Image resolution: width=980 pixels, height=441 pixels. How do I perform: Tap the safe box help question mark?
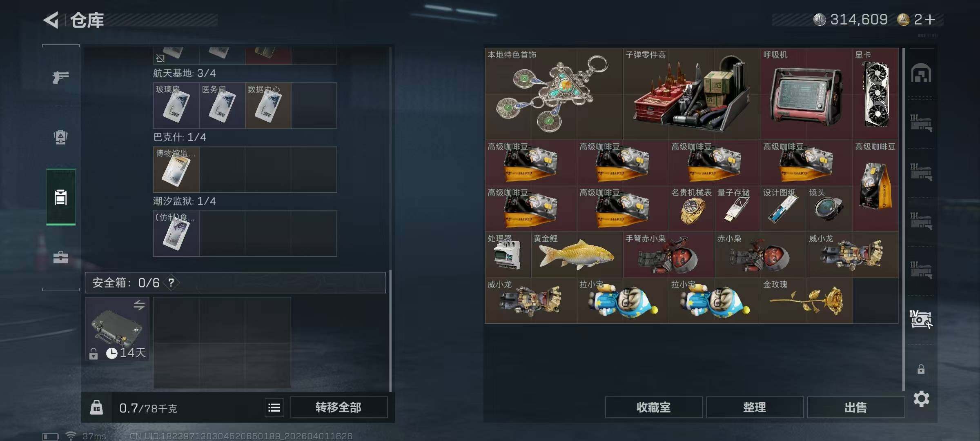[x=171, y=283]
